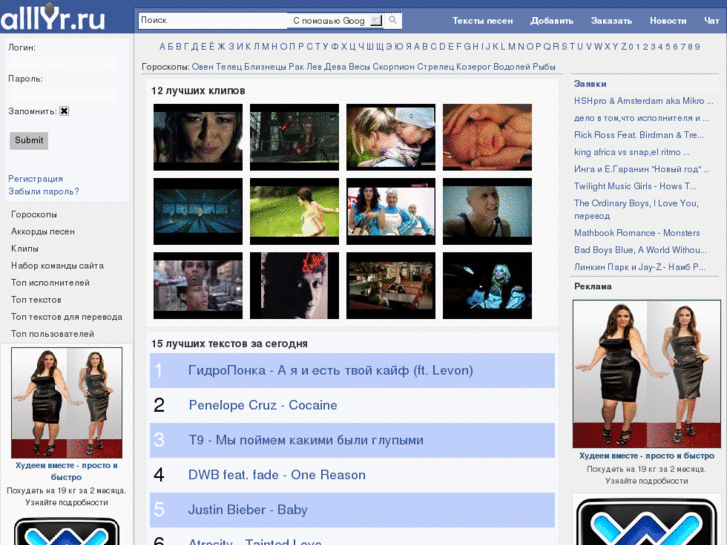Choose digit 9 in alphabet index
The image size is (727, 545).
click(x=697, y=47)
